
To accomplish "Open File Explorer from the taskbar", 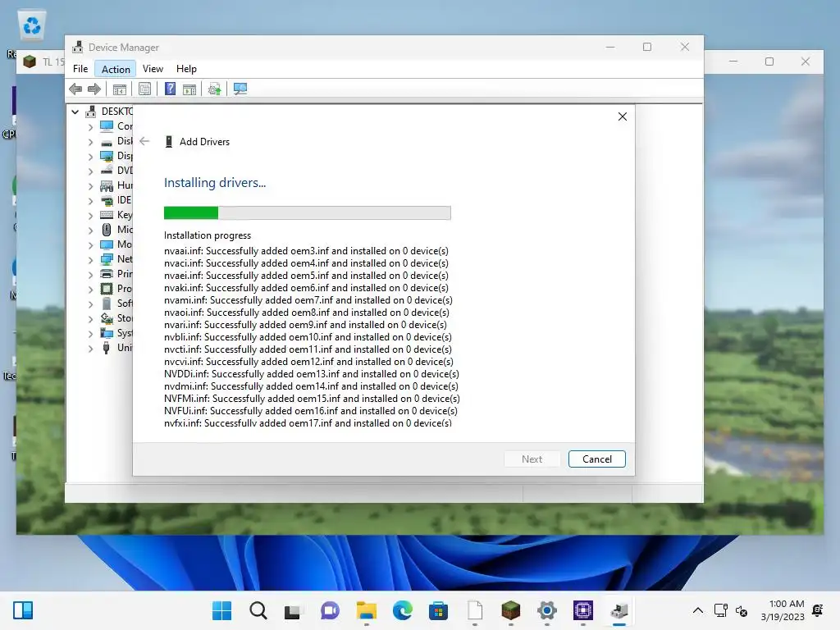I will [x=367, y=610].
